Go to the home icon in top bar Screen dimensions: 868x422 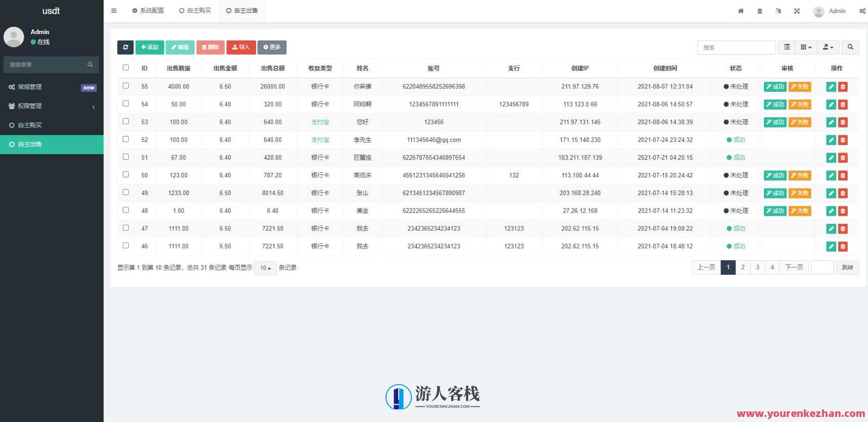point(741,11)
